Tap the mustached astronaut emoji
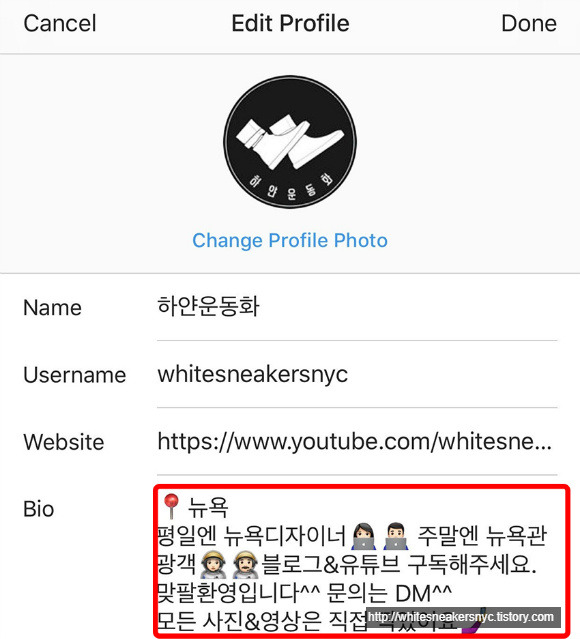This screenshot has width=580, height=639. [x=245, y=564]
